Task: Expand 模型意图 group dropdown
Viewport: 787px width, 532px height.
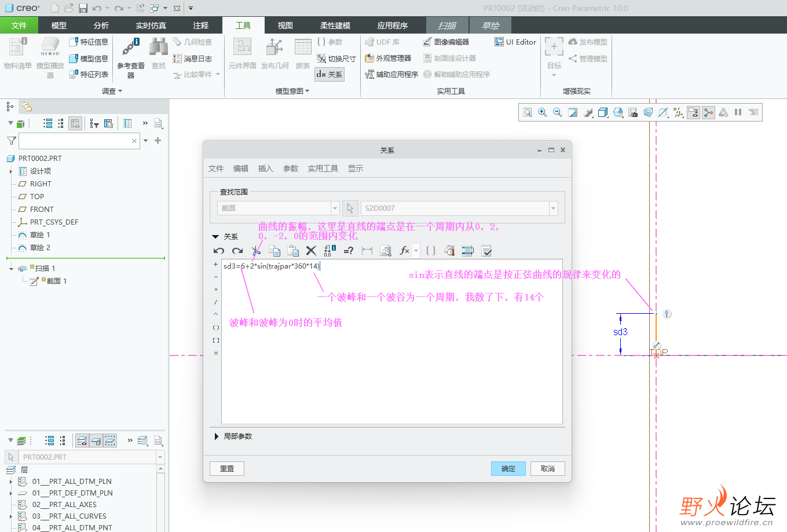Action: click(x=292, y=91)
